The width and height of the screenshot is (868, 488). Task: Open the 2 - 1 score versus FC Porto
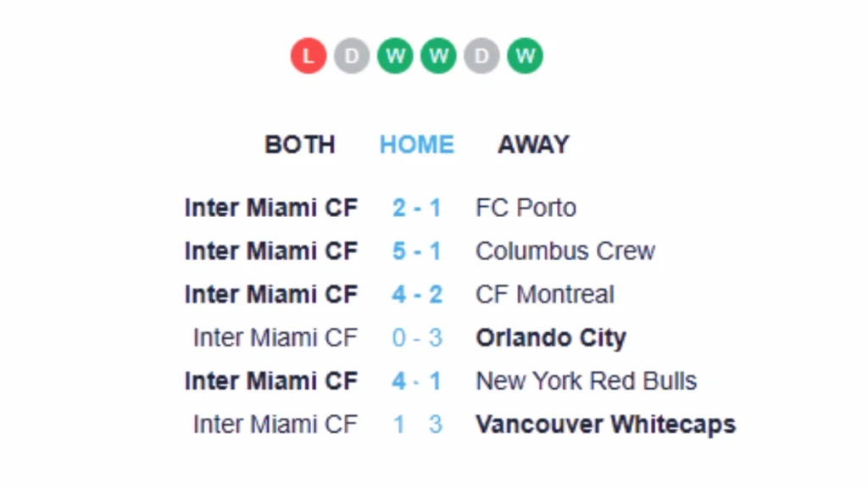click(x=417, y=208)
